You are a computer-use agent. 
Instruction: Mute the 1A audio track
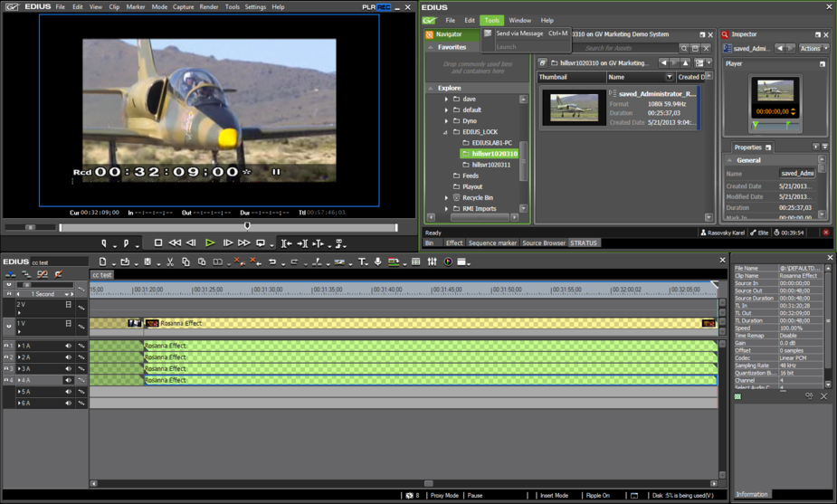point(69,346)
